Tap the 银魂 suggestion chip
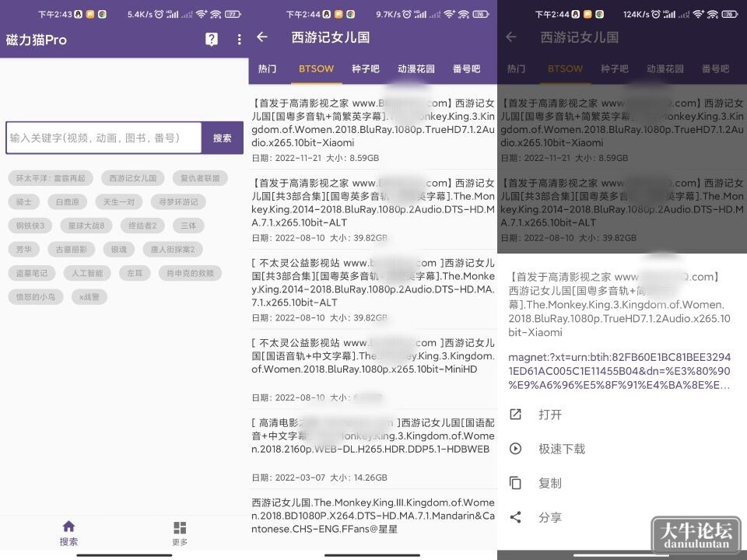747x560 pixels. point(118,249)
